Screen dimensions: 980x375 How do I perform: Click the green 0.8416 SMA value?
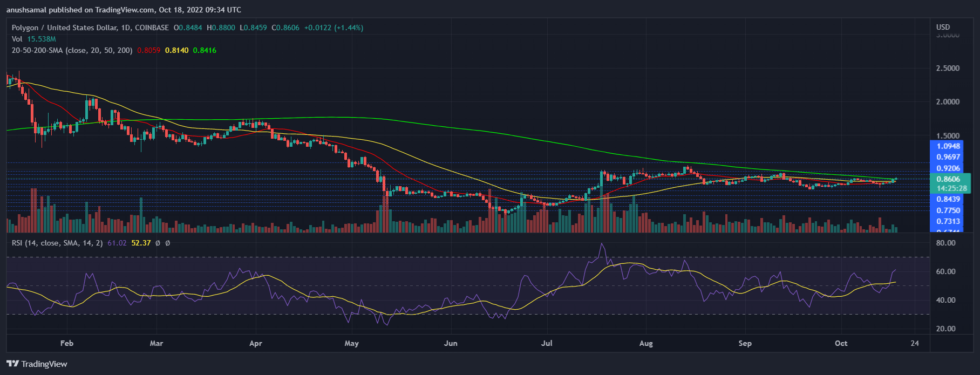coord(205,50)
